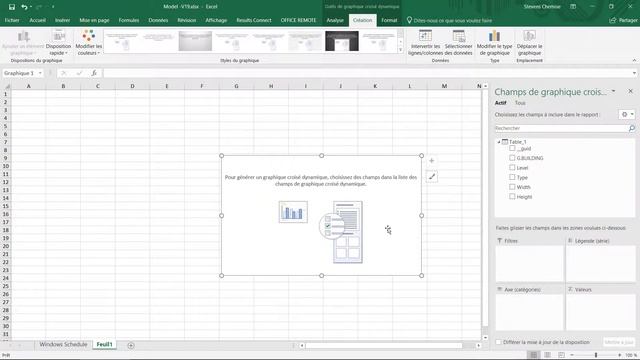
Task: Open Disposition rapide layouts
Action: pyautogui.click(x=58, y=42)
